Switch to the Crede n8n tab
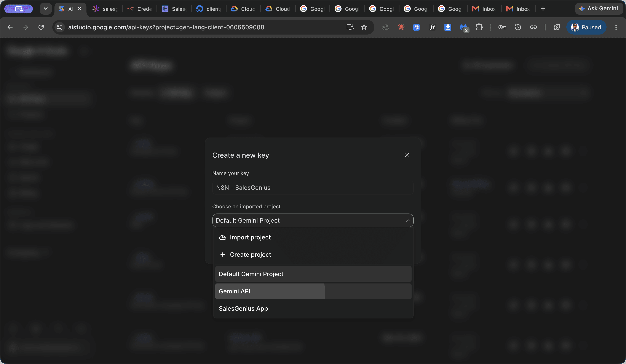Screen dimensions: 626x364 pos(140,9)
